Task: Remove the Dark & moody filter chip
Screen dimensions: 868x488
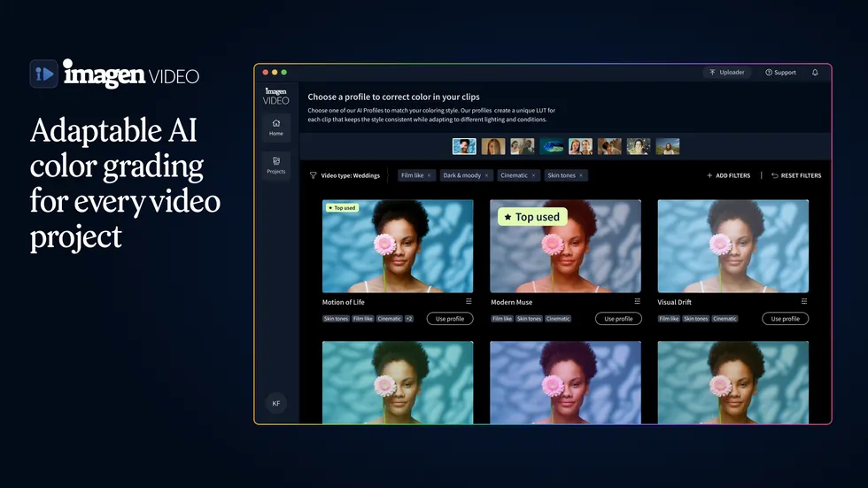Action: tap(486, 175)
